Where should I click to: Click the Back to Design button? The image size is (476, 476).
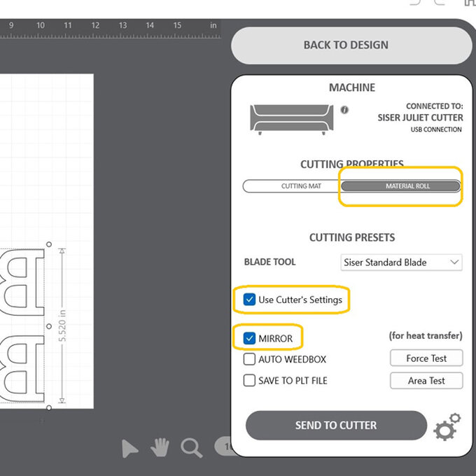(346, 45)
